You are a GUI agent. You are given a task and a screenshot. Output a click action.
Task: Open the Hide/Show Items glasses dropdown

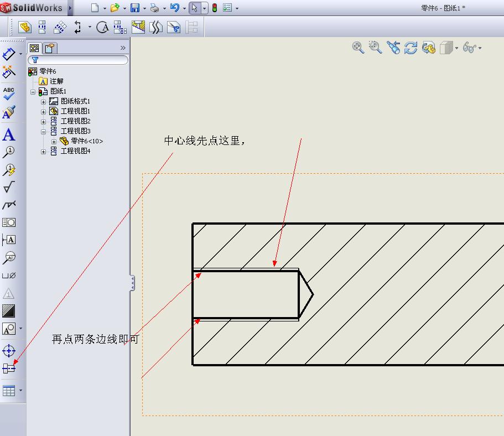[x=480, y=48]
